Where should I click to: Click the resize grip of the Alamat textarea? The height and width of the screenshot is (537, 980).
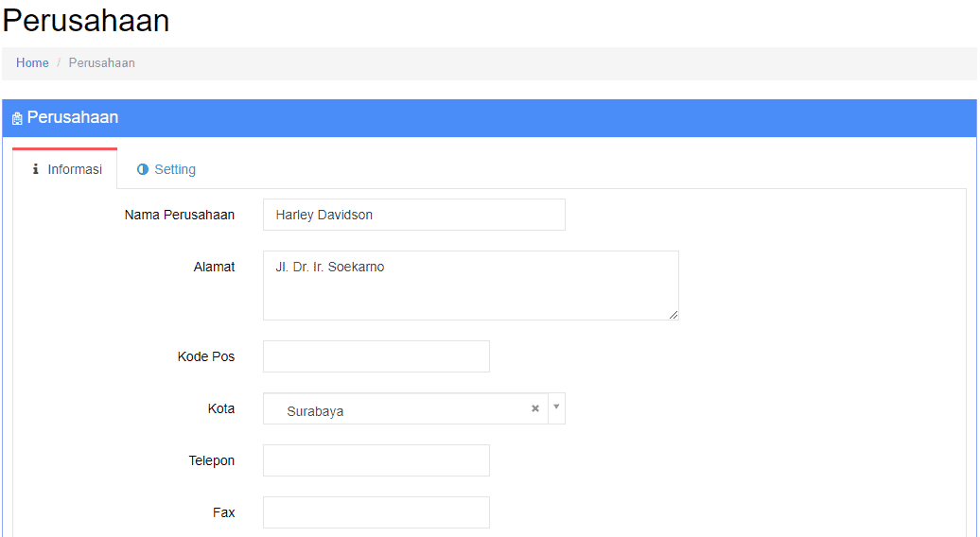coord(674,315)
